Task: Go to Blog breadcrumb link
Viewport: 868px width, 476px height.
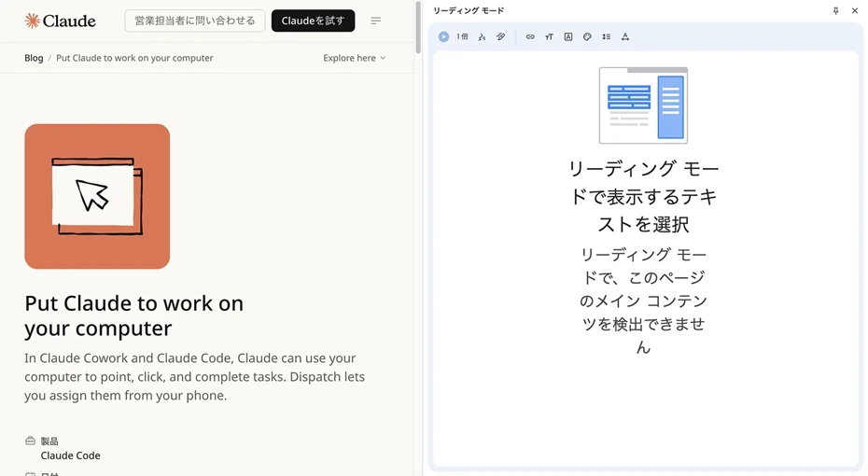Action: [34, 58]
